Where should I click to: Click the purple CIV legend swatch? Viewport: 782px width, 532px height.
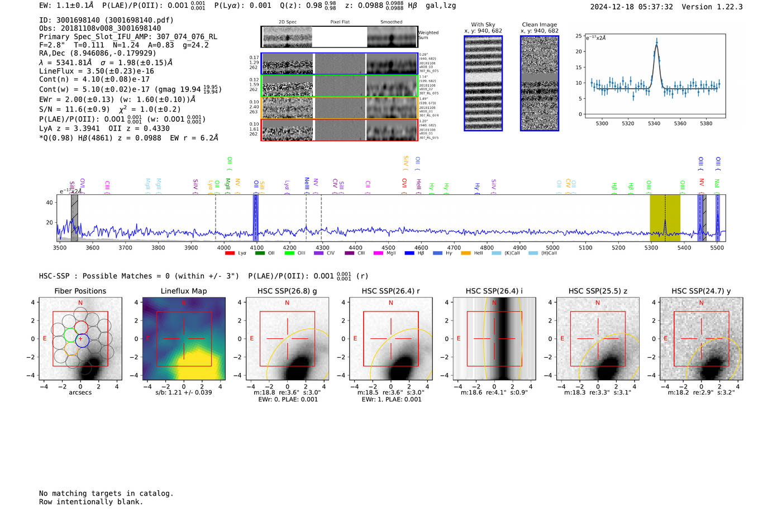click(x=318, y=253)
